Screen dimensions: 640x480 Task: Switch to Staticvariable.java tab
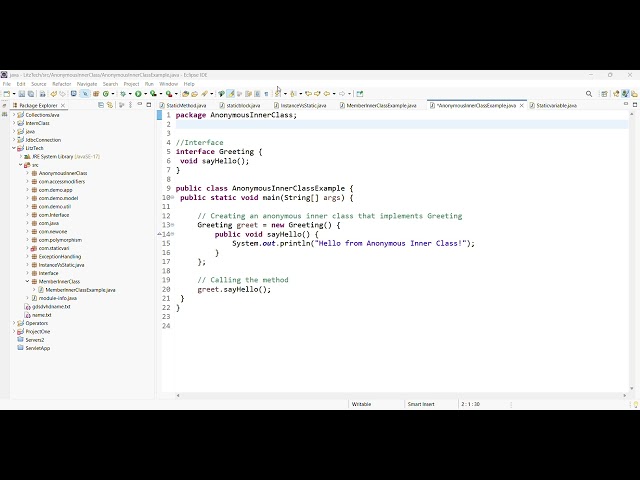coord(553,106)
